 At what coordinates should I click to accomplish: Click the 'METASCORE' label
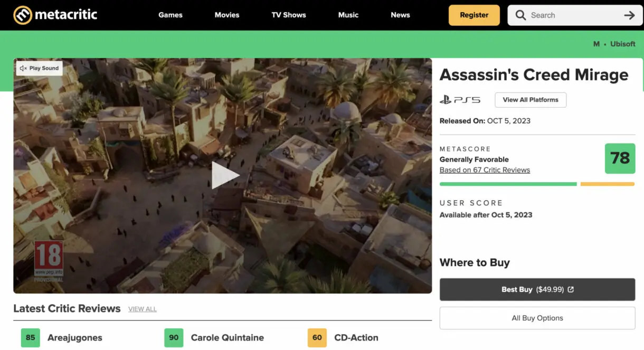click(x=465, y=149)
